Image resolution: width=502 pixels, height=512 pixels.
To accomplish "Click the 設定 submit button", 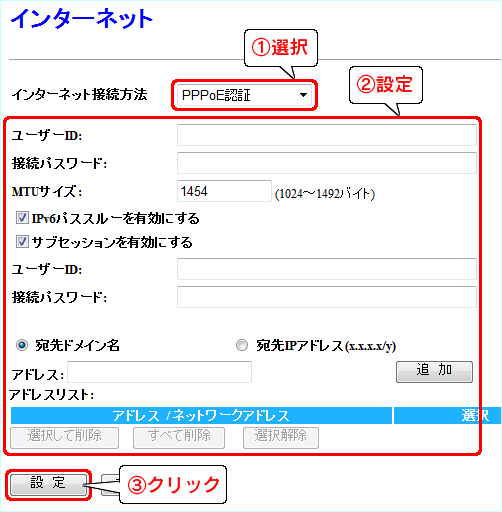I will pos(48,484).
